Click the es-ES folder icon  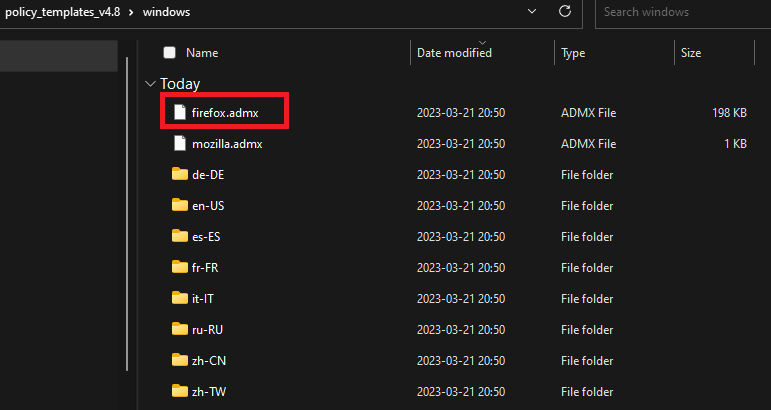tap(180, 236)
